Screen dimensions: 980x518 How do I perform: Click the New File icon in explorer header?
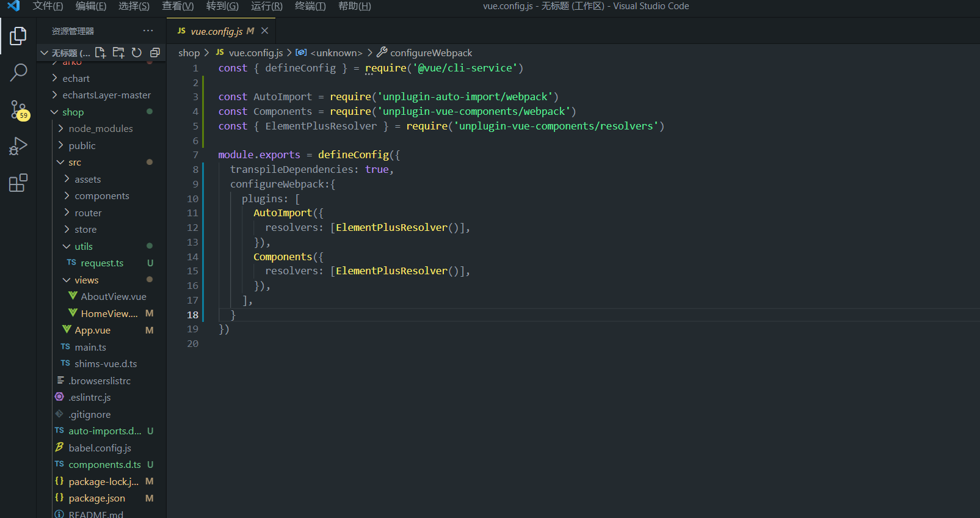pyautogui.click(x=101, y=53)
